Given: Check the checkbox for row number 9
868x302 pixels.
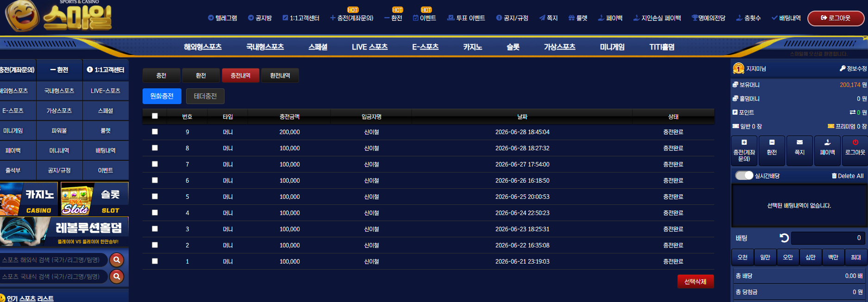Looking at the screenshot, I should click(x=155, y=132).
